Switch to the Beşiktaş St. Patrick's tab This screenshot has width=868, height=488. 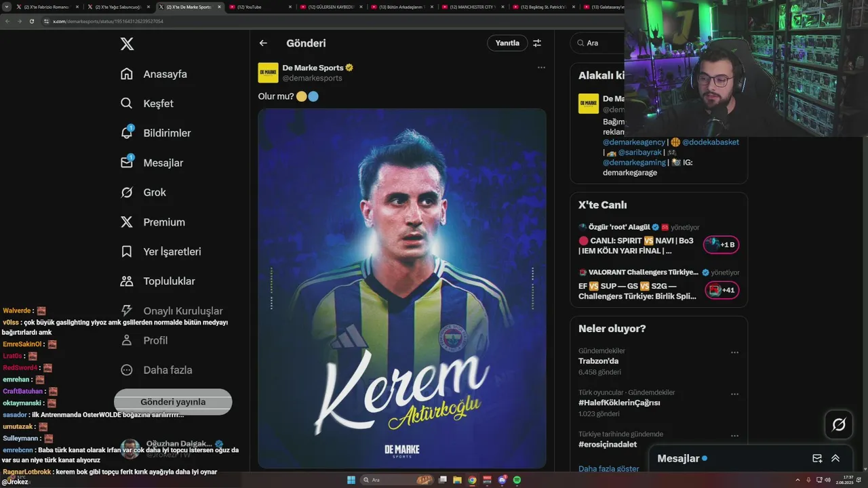pos(543,7)
